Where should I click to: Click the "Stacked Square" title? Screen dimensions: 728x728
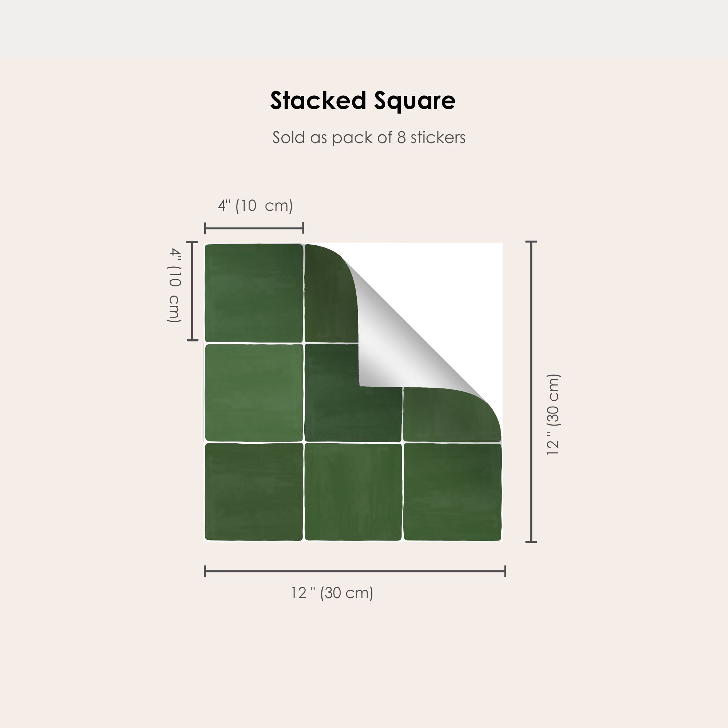pyautogui.click(x=363, y=101)
